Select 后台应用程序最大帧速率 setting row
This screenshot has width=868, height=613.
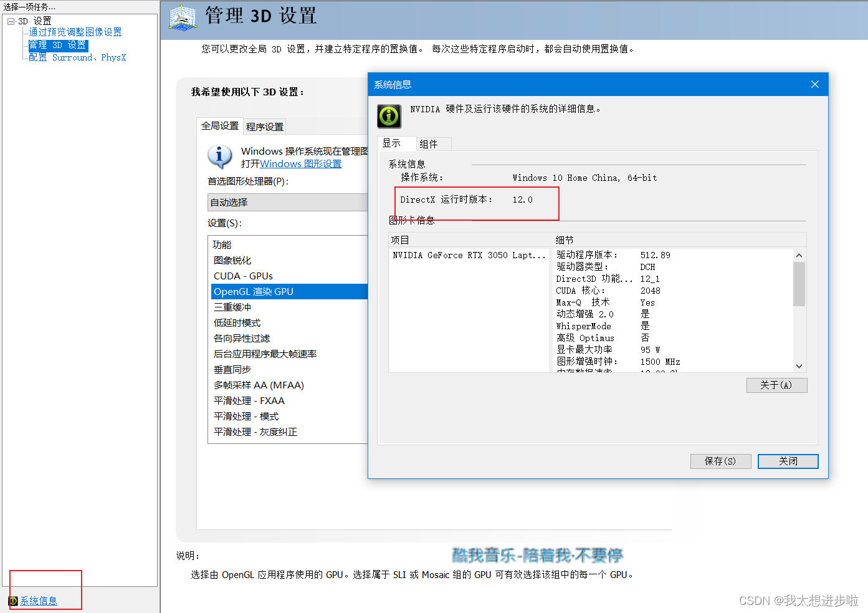(290, 354)
